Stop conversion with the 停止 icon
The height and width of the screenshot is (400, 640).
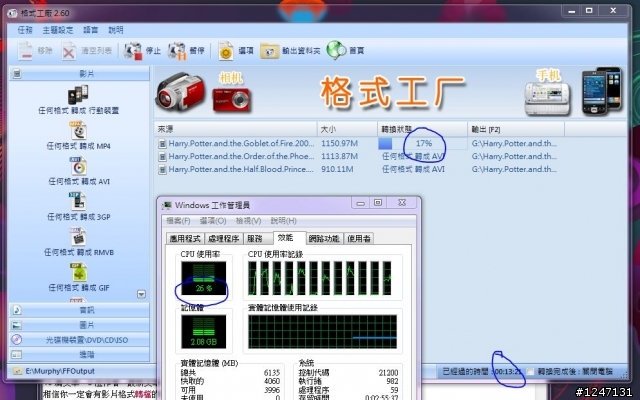click(133, 51)
